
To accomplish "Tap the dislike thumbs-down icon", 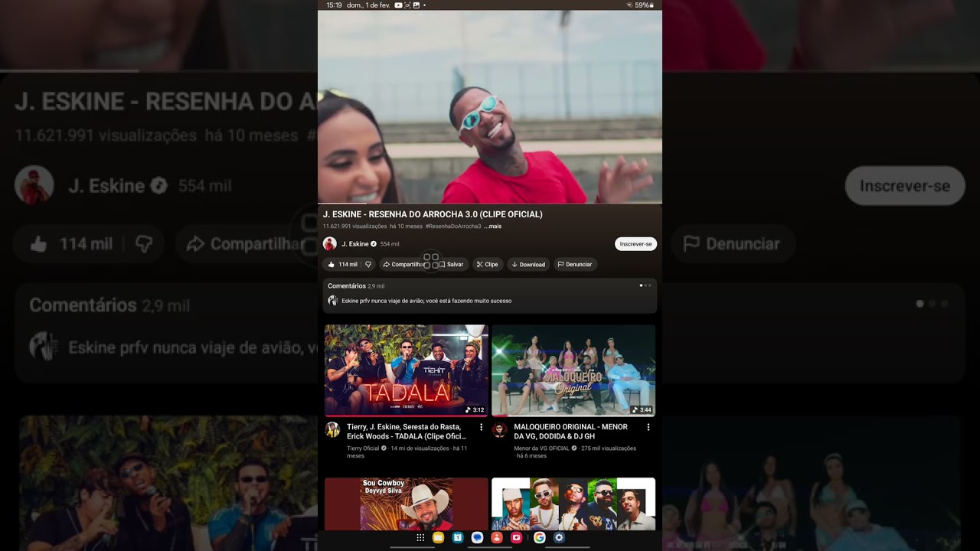I will pyautogui.click(x=368, y=264).
